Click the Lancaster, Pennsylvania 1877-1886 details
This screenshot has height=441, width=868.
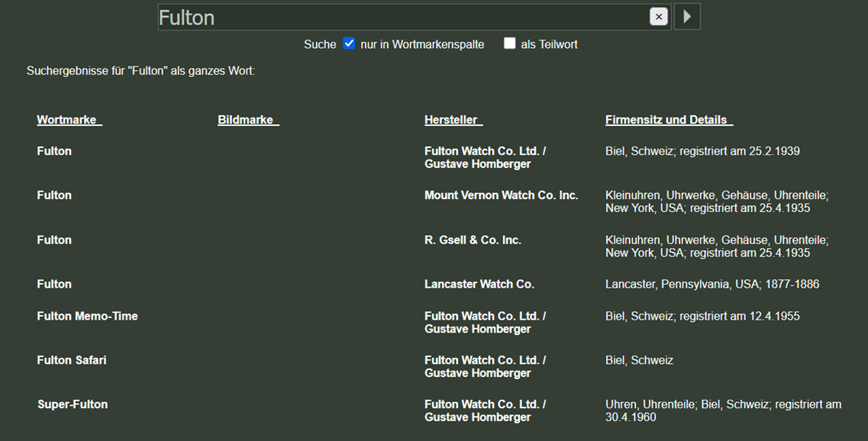point(712,284)
